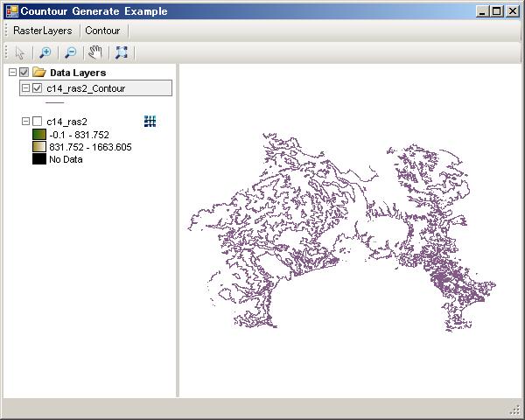Click the Data Layers folder icon
The height and width of the screenshot is (420, 525).
[x=38, y=73]
